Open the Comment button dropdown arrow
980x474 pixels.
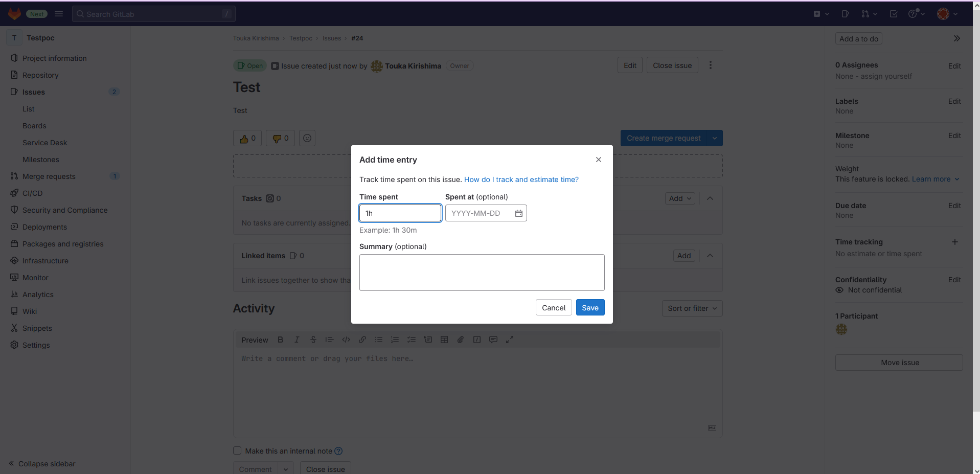pyautogui.click(x=286, y=469)
